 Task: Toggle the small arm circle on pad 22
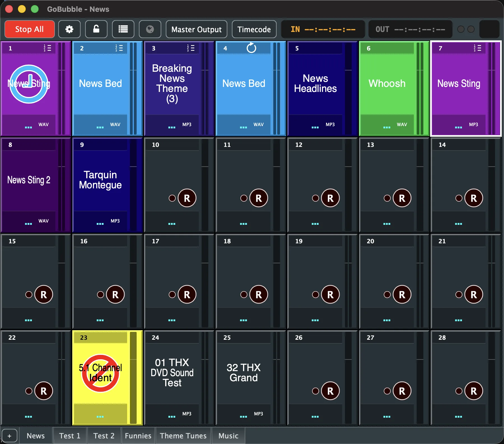(x=29, y=391)
